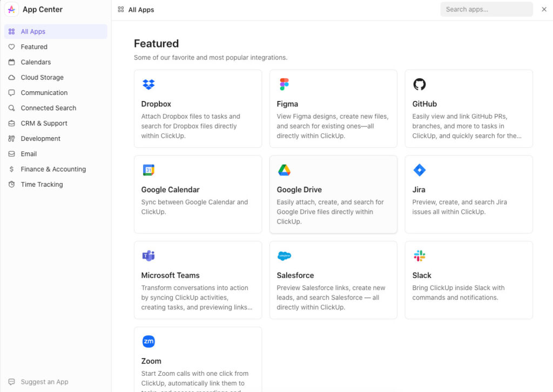This screenshot has width=553, height=392.
Task: Open the Google Calendar card title
Action: pos(170,190)
